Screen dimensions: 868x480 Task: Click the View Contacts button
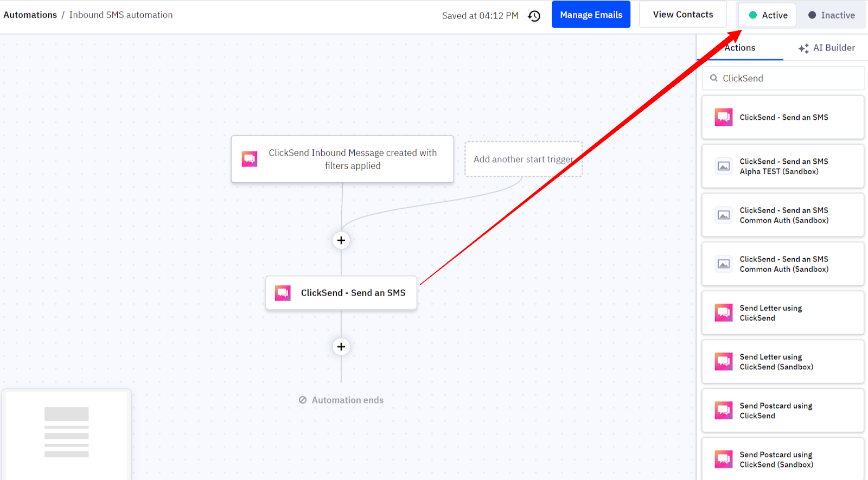coord(683,15)
